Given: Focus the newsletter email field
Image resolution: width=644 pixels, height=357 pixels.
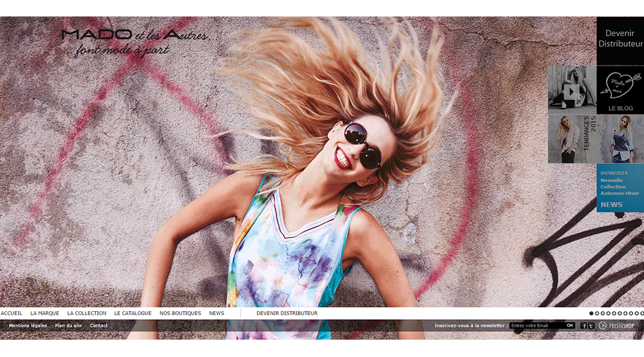Looking at the screenshot, I should click(537, 325).
